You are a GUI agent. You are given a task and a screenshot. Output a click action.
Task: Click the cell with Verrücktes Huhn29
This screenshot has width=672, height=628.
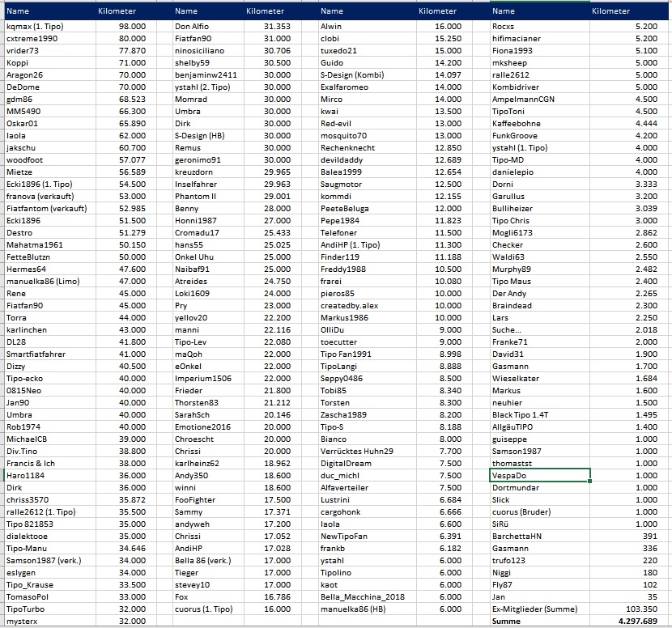(x=356, y=451)
